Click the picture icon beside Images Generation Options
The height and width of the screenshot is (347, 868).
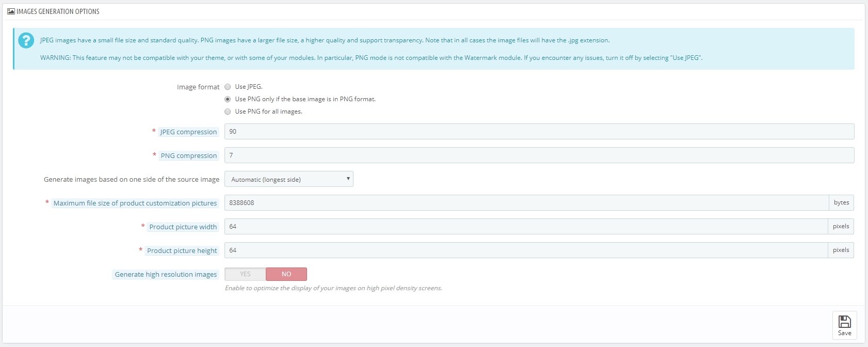click(x=11, y=11)
